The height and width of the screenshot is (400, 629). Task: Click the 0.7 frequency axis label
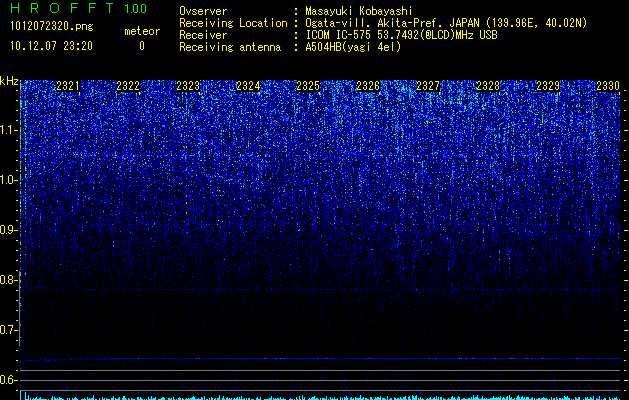[x=9, y=330]
